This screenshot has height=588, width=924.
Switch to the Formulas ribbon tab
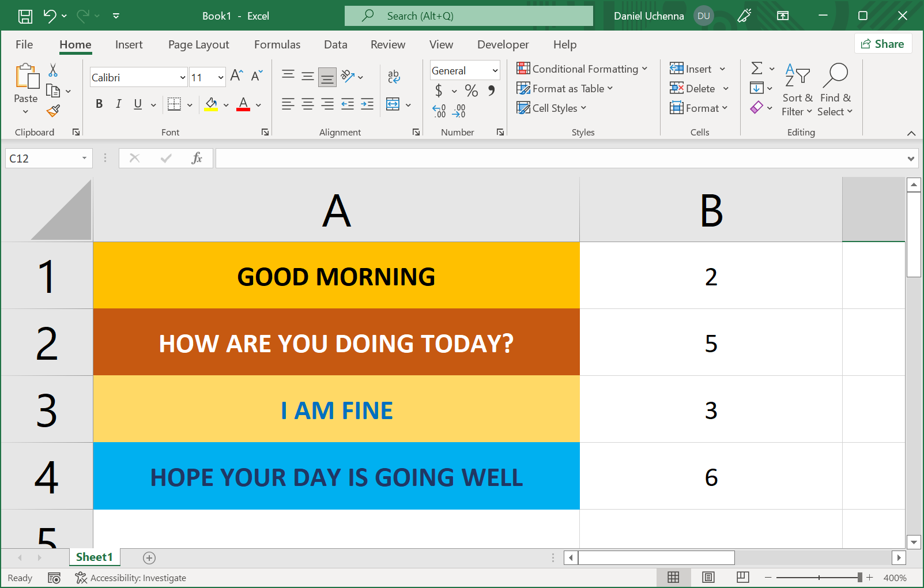277,44
